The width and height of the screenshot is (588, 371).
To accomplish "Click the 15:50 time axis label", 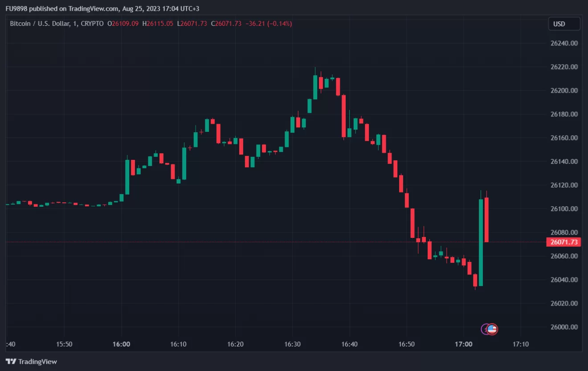I will pyautogui.click(x=64, y=344).
